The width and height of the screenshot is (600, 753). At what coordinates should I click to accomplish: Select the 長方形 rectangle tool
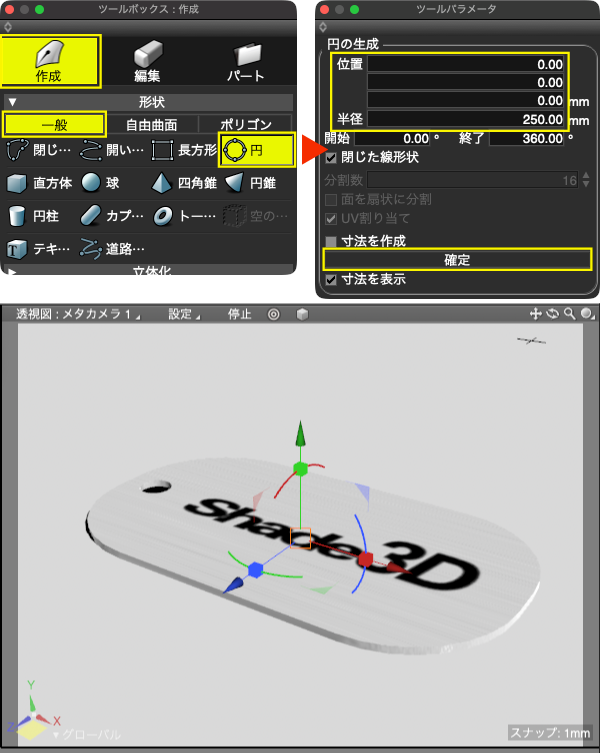coord(184,150)
